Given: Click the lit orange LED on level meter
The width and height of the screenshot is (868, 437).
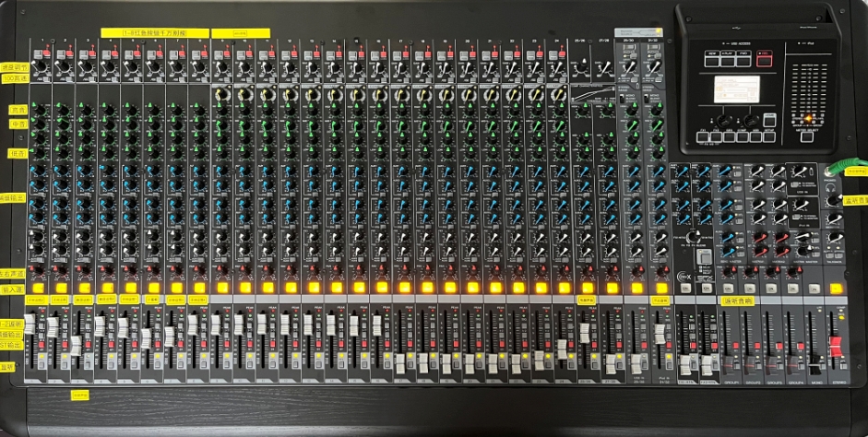Looking at the screenshot, I should pos(807,119).
